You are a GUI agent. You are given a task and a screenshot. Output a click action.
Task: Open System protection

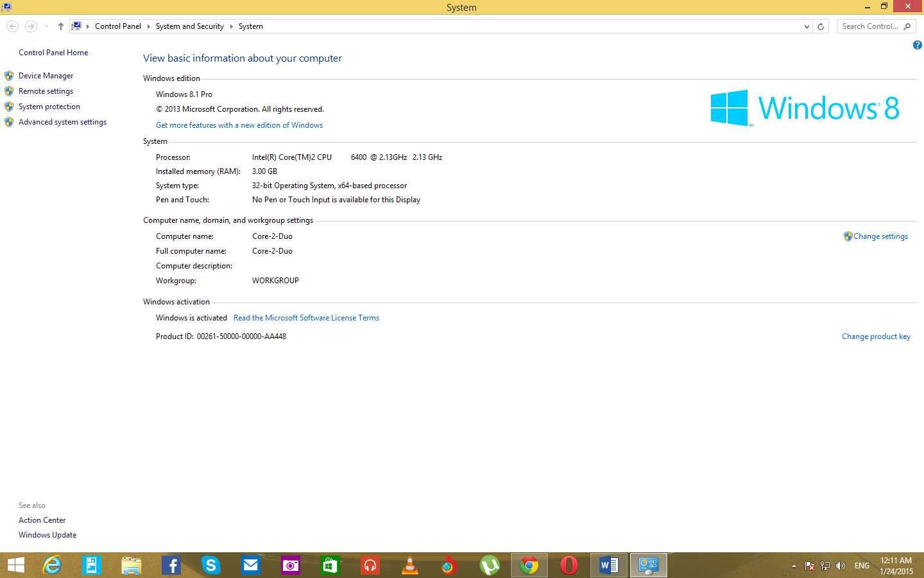[x=49, y=107]
